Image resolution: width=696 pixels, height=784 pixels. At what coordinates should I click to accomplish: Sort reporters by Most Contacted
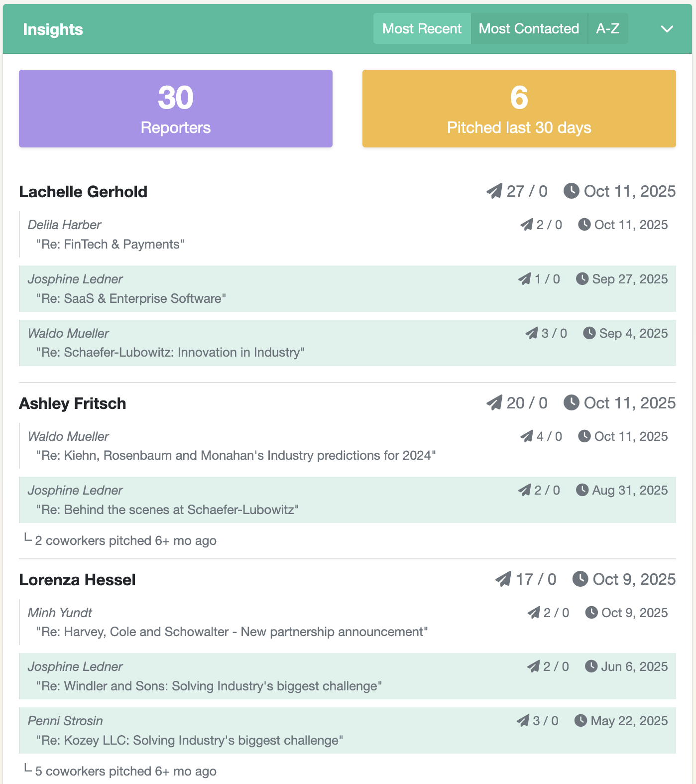[x=529, y=29]
